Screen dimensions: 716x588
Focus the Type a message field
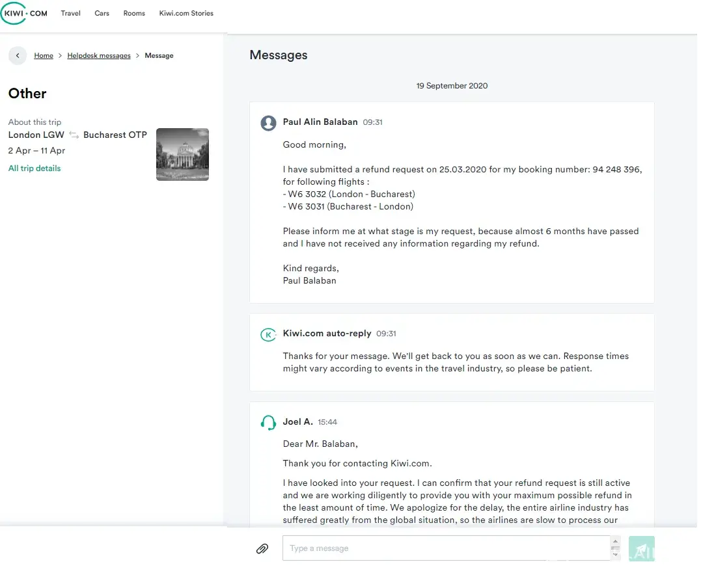coord(446,548)
